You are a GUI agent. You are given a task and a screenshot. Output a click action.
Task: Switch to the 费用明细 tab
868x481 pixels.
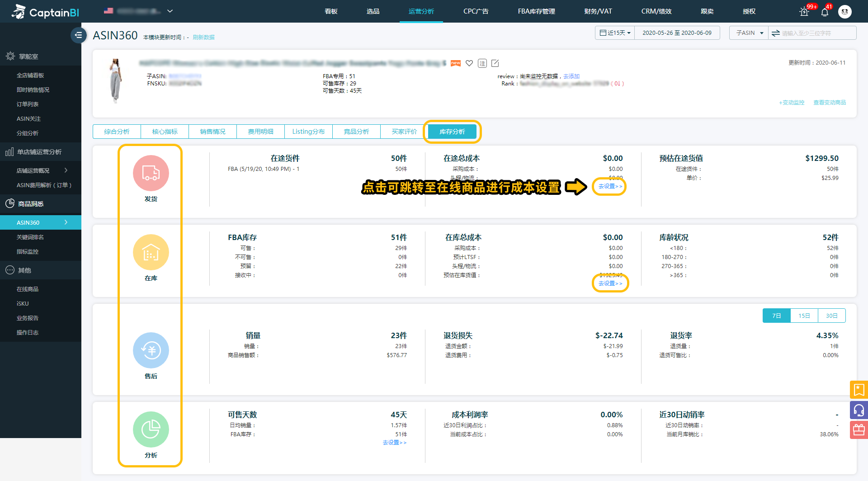[x=260, y=132]
